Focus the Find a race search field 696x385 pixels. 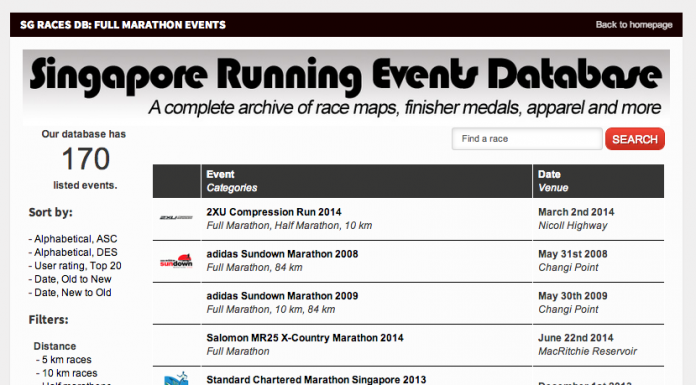(x=527, y=139)
